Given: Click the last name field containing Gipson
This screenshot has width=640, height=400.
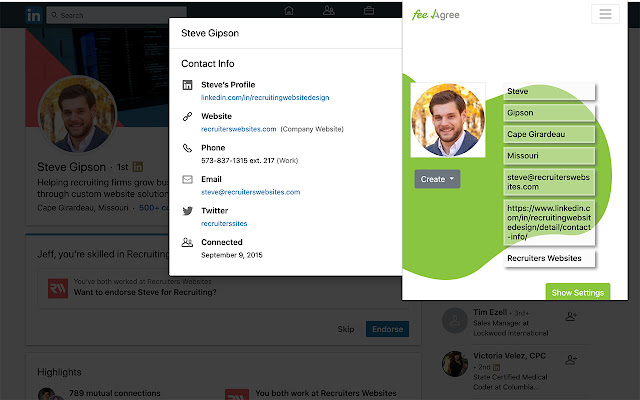Looking at the screenshot, I should point(549,113).
